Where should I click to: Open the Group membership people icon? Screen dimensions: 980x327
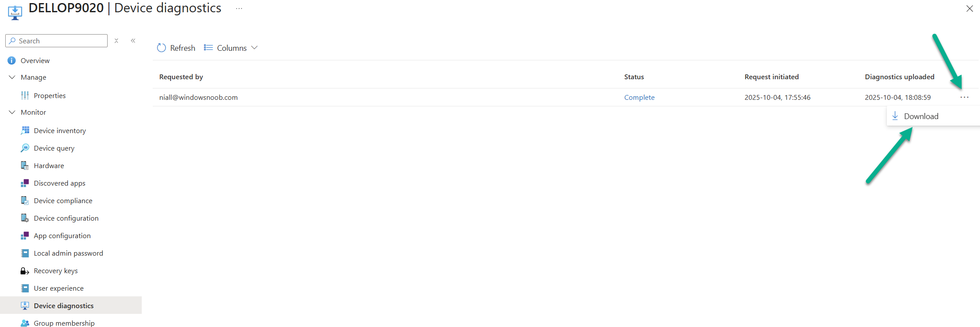pos(25,323)
